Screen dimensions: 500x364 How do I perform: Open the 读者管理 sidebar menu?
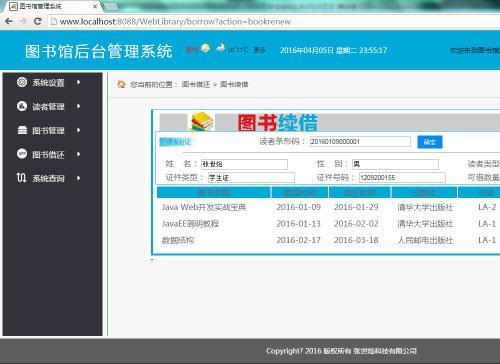click(49, 106)
